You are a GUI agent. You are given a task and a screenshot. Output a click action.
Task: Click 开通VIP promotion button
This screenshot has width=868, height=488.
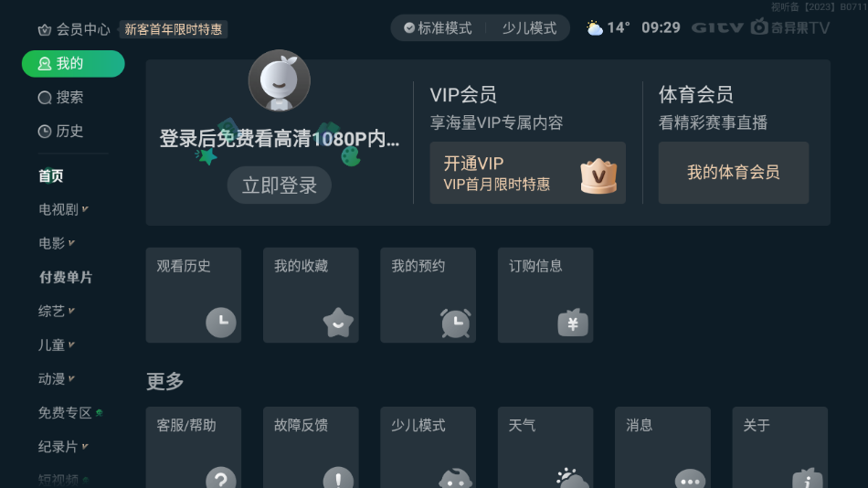527,173
